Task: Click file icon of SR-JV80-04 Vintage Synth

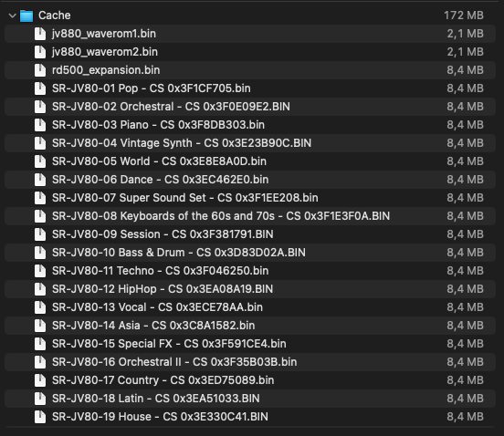Action: [x=40, y=143]
